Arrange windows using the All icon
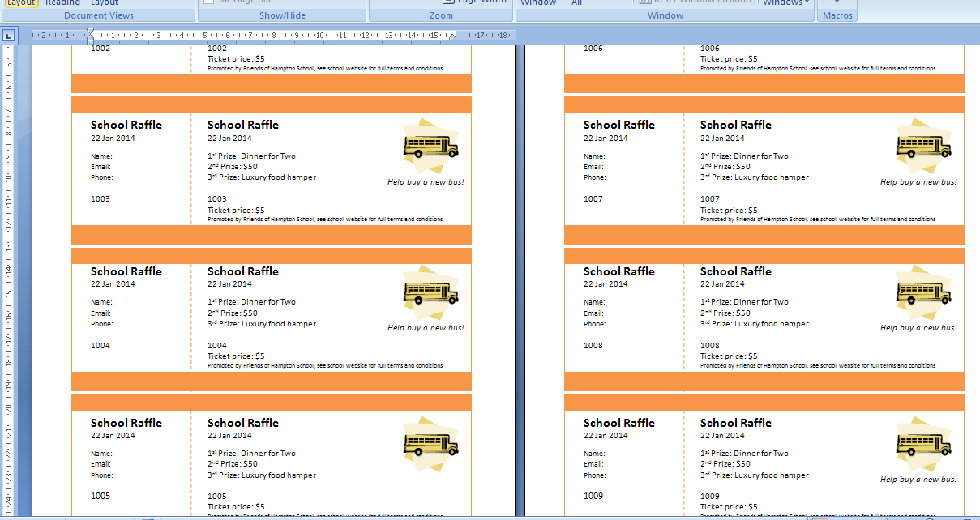Screen dimensions: 980x520 pyautogui.click(x=576, y=2)
